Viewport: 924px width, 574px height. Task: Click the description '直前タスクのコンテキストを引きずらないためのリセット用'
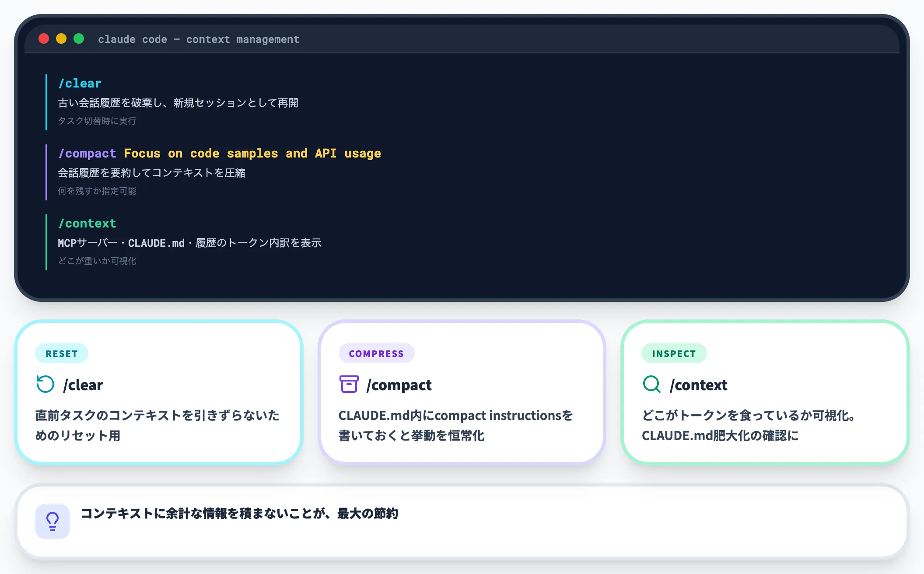pos(157,425)
